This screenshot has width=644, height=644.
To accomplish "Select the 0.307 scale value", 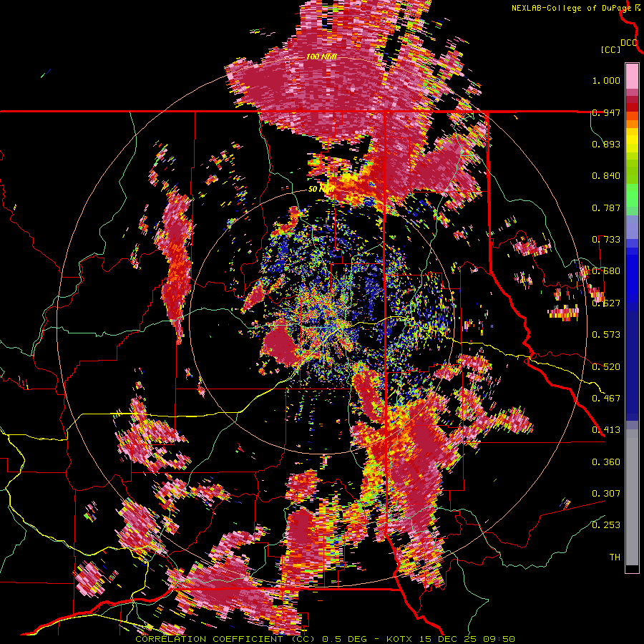I will (606, 494).
